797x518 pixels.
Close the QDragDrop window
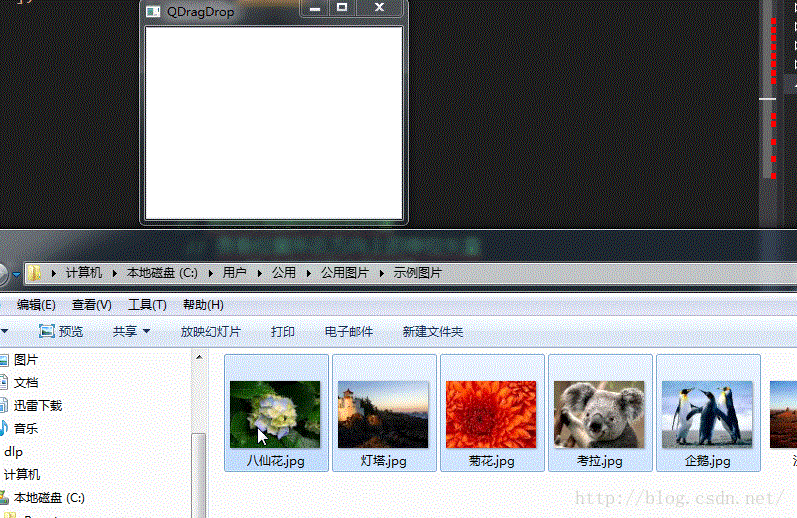coord(380,8)
